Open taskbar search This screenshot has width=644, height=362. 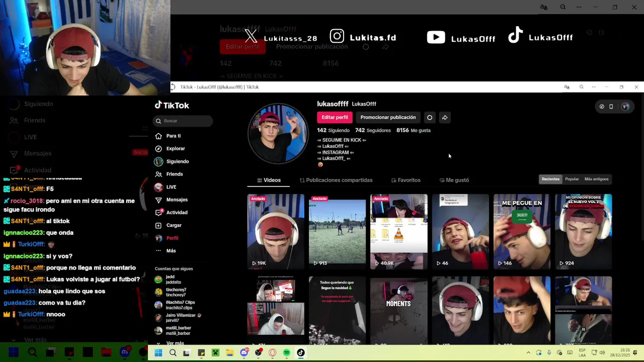coord(173,353)
